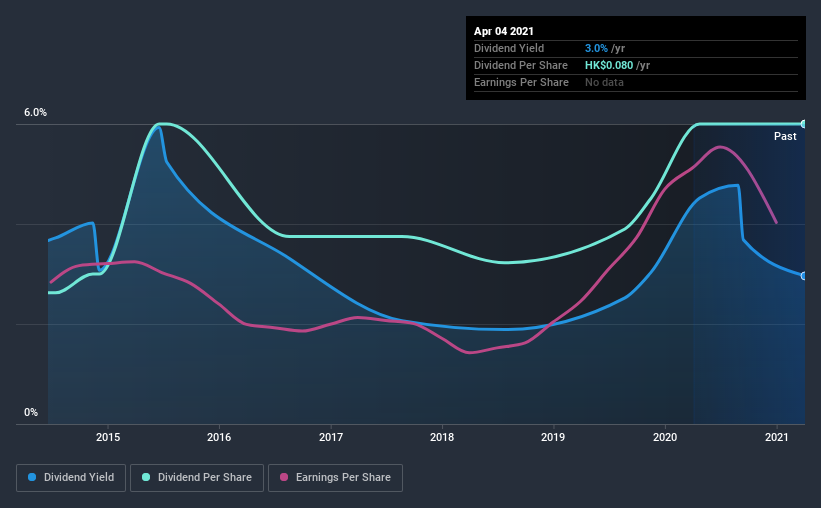The width and height of the screenshot is (821, 508).
Task: Toggle the Dividend Yield legend button
Action: (x=71, y=478)
